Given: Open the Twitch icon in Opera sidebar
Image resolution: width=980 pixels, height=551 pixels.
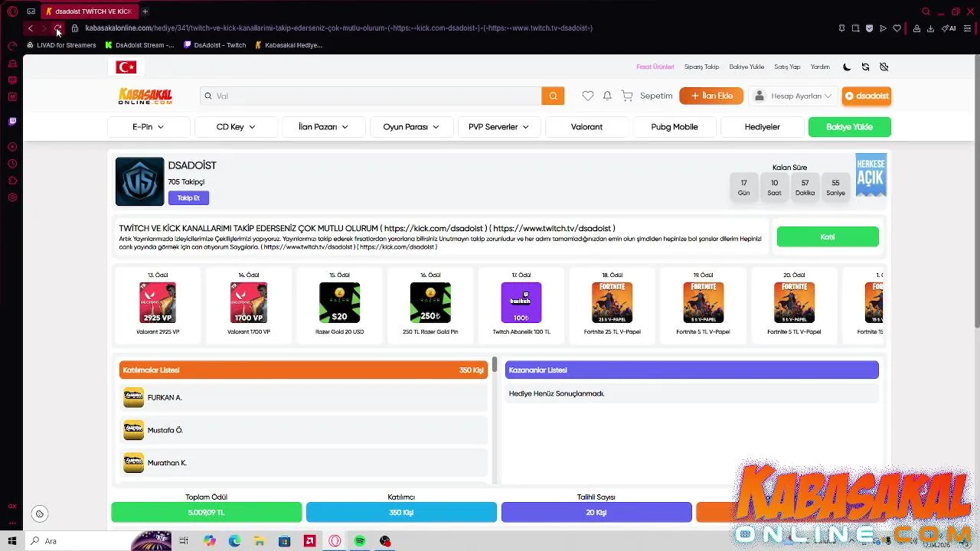Looking at the screenshot, I should coord(12,121).
